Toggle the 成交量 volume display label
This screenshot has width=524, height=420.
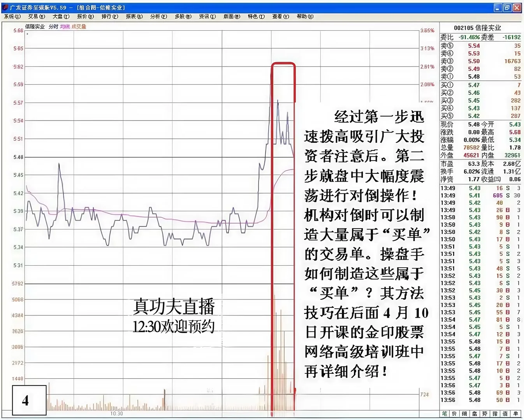pos(80,27)
